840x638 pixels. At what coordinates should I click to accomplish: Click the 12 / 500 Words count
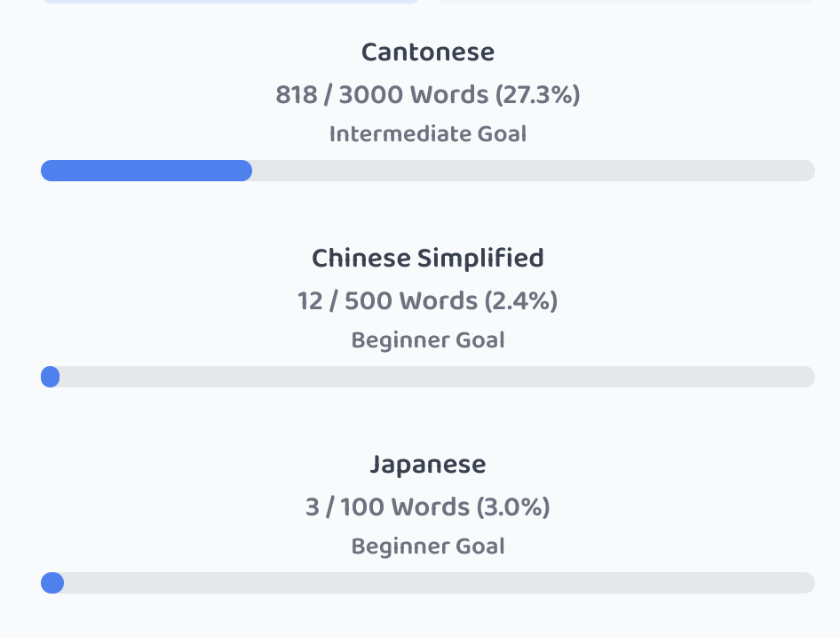pyautogui.click(x=388, y=301)
